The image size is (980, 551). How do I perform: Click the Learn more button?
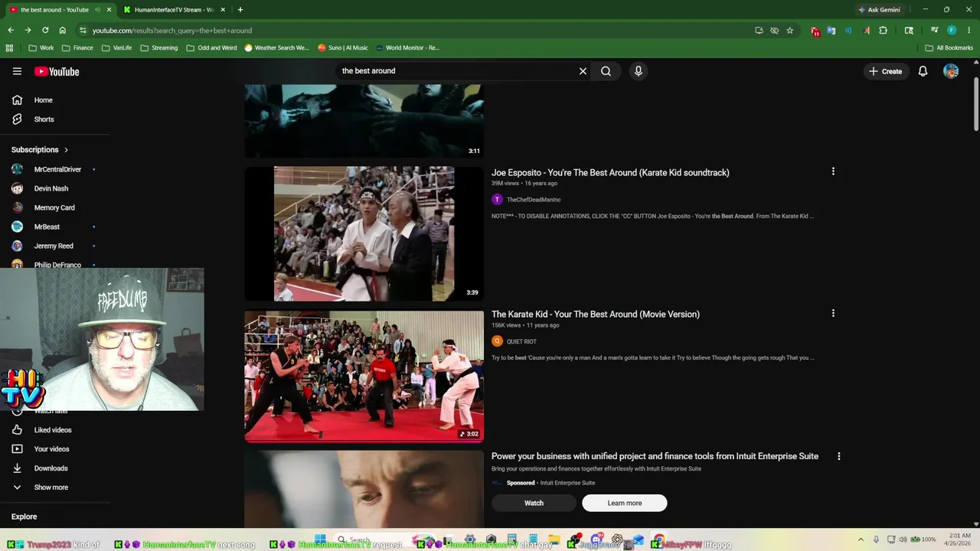[625, 503]
